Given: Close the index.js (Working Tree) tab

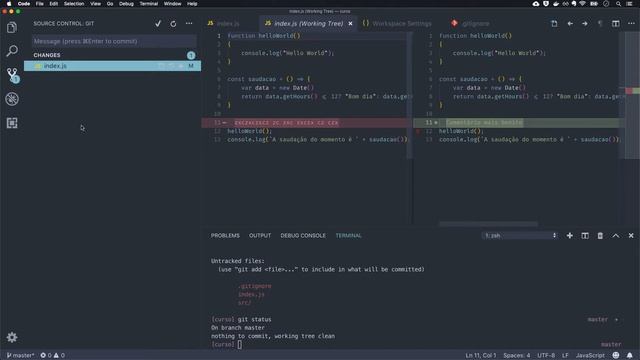Looking at the screenshot, I should [x=350, y=24].
